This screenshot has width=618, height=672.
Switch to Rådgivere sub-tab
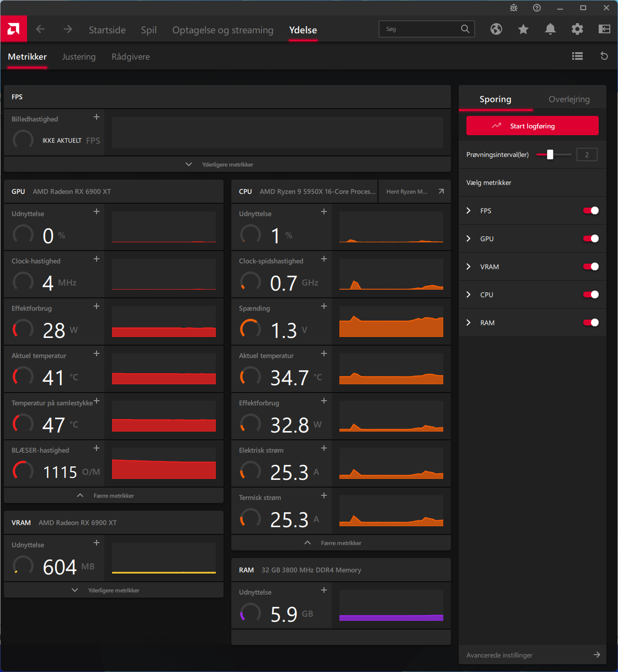click(131, 57)
